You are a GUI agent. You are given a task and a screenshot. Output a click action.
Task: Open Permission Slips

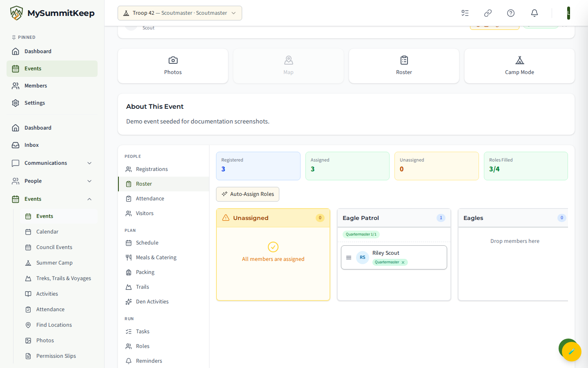[x=59, y=356]
